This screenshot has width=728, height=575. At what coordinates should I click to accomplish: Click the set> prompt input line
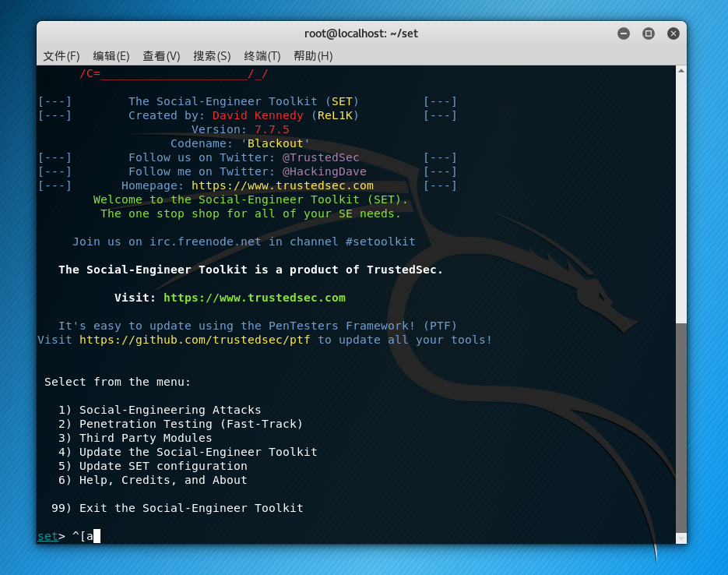356,536
